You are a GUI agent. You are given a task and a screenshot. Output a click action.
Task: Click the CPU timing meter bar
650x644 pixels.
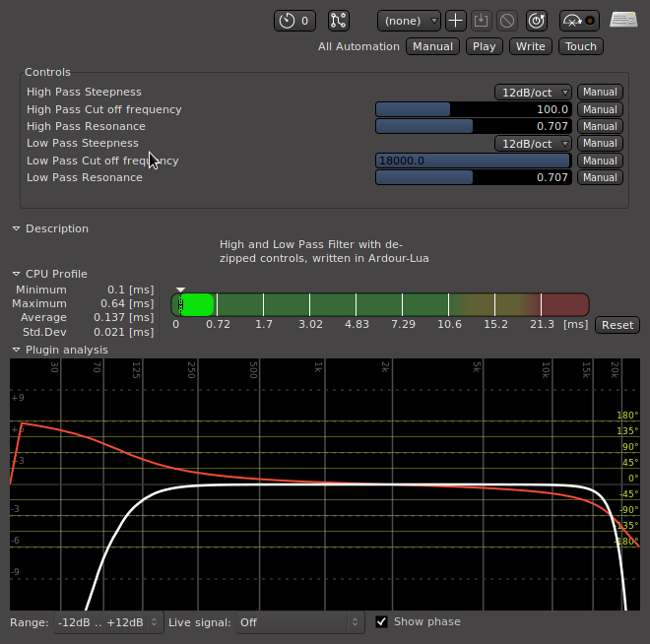(x=380, y=304)
